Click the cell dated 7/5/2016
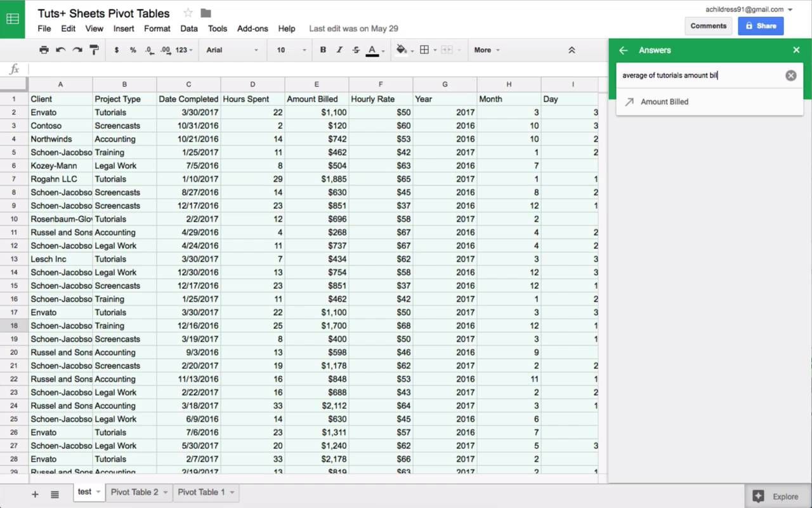 point(188,166)
